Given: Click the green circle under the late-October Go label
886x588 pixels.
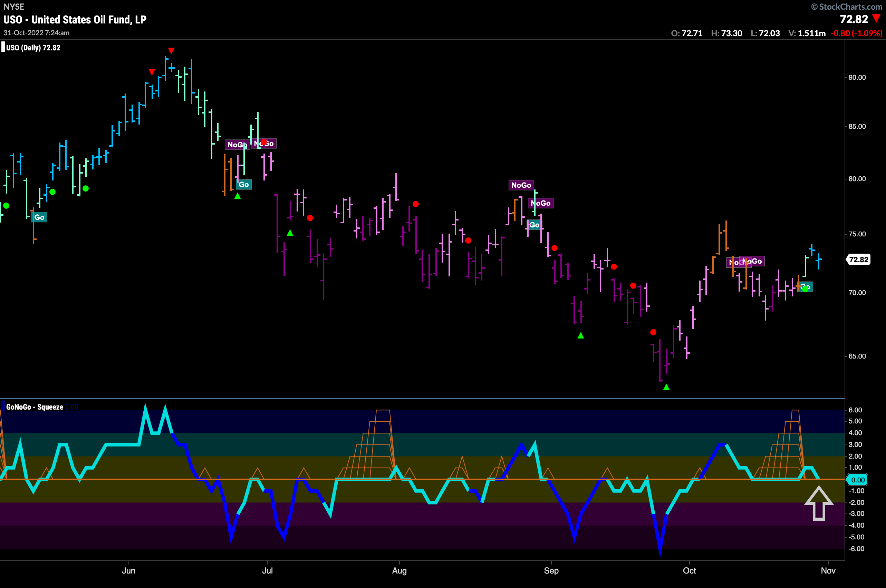Looking at the screenshot, I should coord(805,289).
